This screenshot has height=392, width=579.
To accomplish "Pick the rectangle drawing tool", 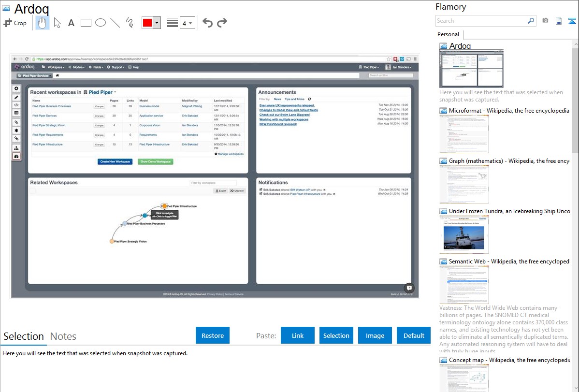I will pos(86,23).
